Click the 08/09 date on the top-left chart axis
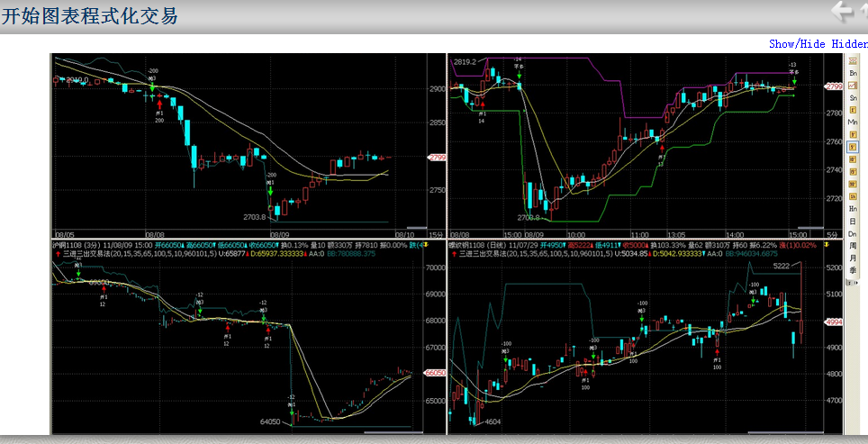This screenshot has width=868, height=444. (x=279, y=235)
